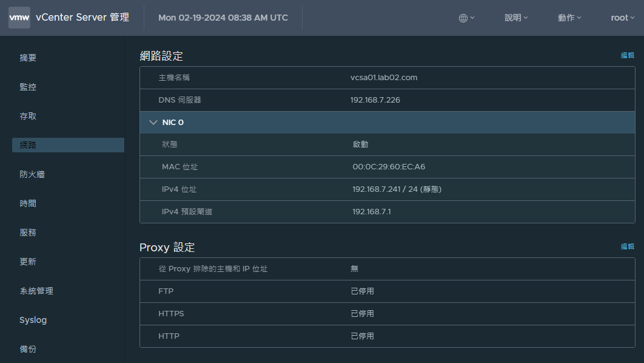The width and height of the screenshot is (644, 363).
Task: Click the Proxy 設定 heading
Action: [x=167, y=248]
